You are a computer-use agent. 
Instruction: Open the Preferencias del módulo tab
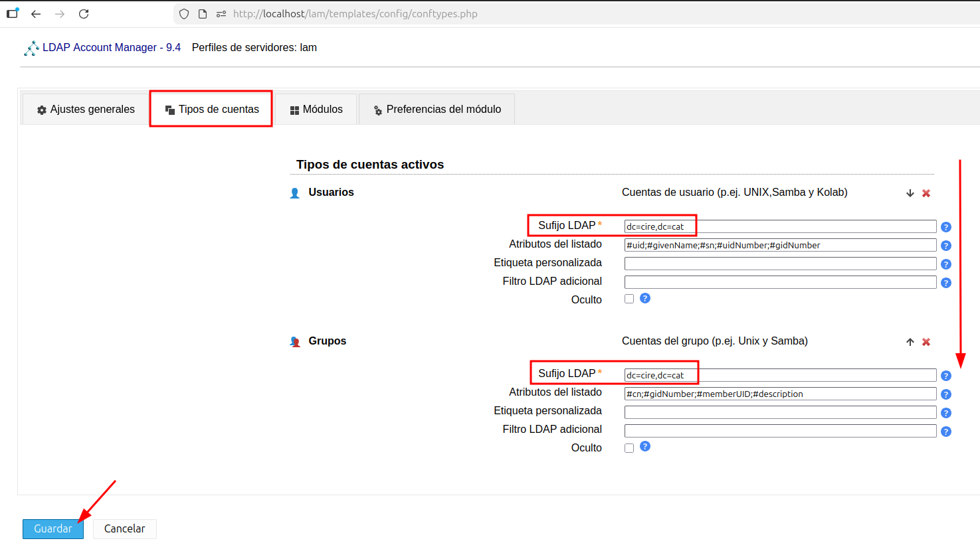coord(437,109)
